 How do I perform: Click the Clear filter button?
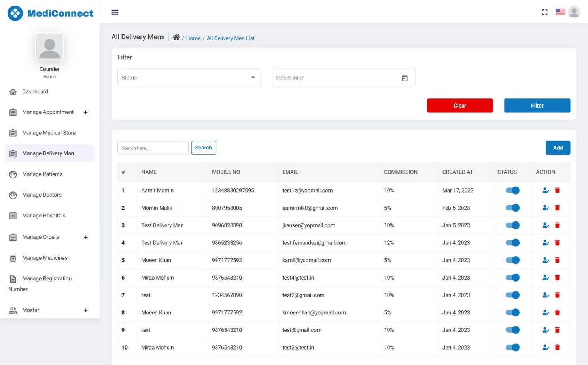coord(459,106)
